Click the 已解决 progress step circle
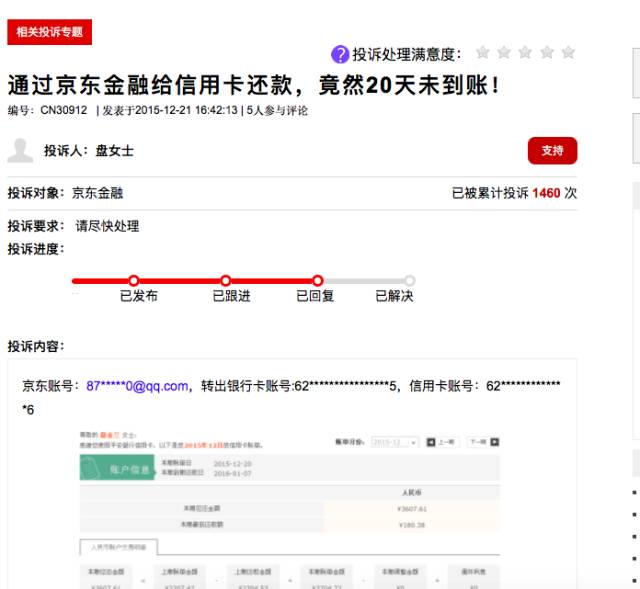Viewport: 640px width, 589px height. [409, 281]
